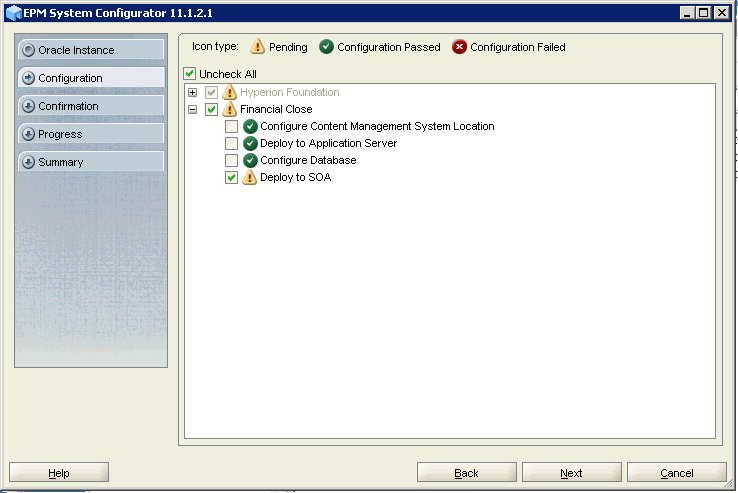Click the Back button

(x=466, y=472)
